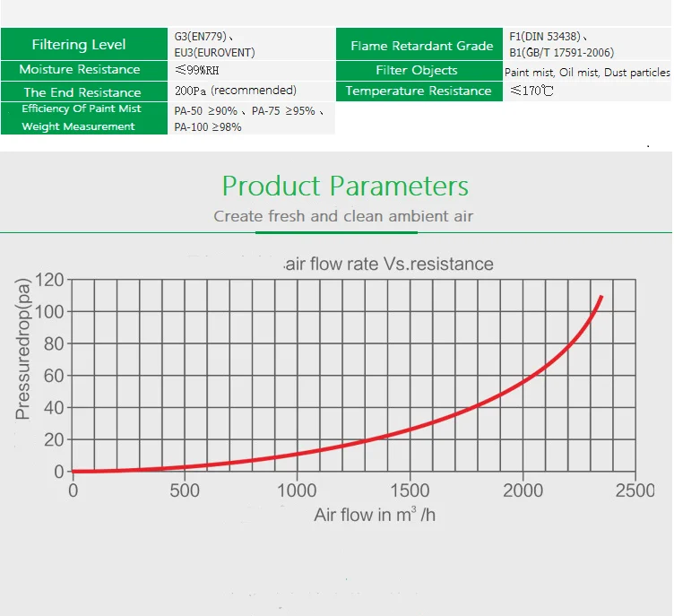This screenshot has width=674, height=616.
Task: Click the 'F1(DIN 53438)' value text
Action: (545, 37)
